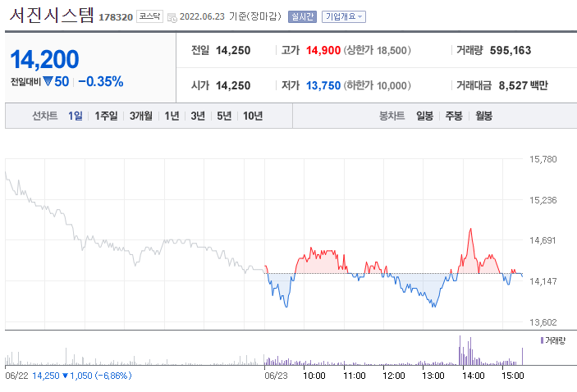Click the 시가 price 14,250

(x=233, y=85)
